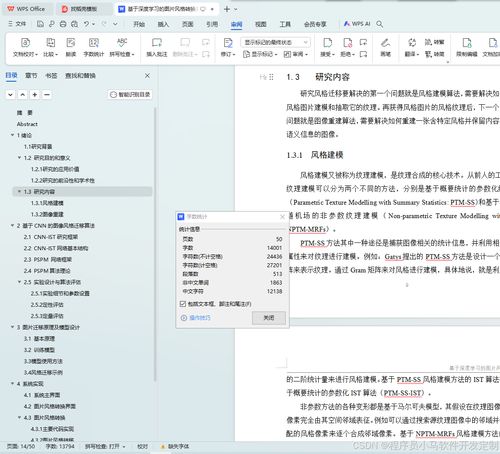Collapse chapter 3 outline node
500x454 pixels.
click(12, 327)
